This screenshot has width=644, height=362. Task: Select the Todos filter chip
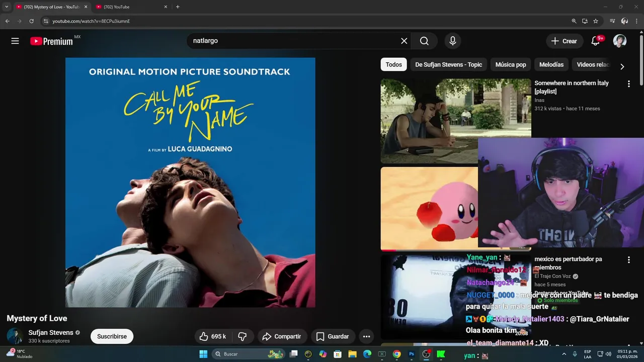394,64
